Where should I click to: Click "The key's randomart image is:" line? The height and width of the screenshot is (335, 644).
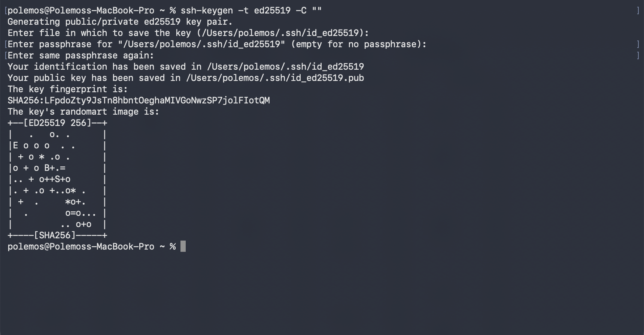(83, 112)
